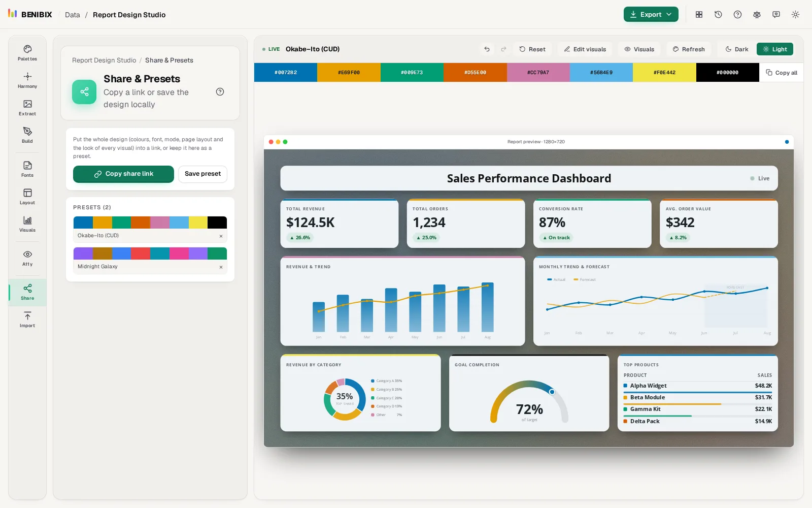Click the Share & Presets help icon
This screenshot has width=812, height=508.
[x=220, y=92]
